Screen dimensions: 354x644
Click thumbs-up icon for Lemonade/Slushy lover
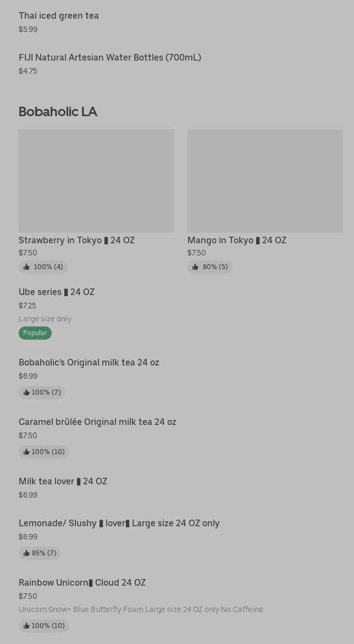pos(26,553)
